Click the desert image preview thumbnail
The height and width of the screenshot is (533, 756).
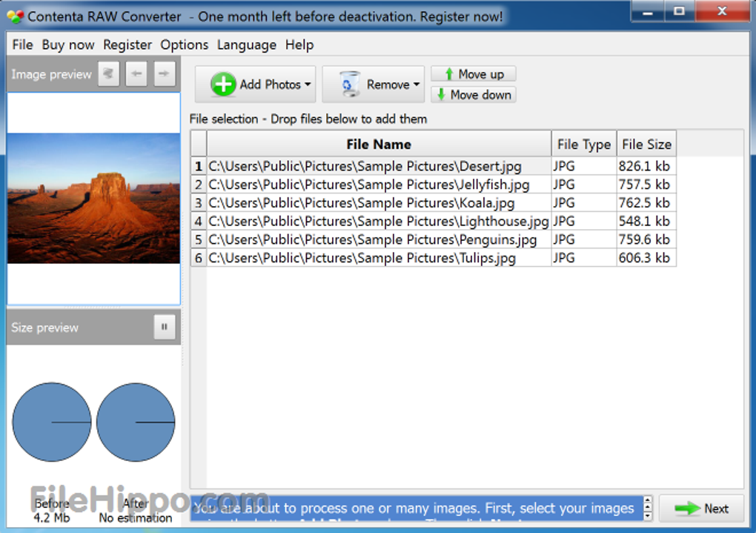click(x=93, y=198)
